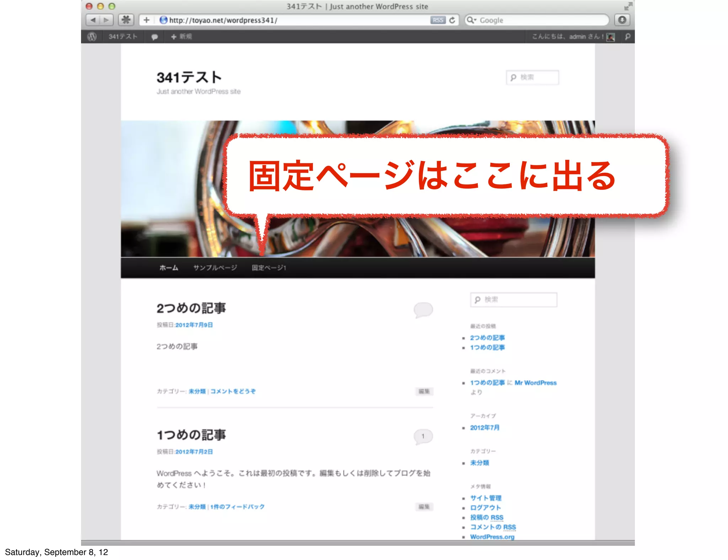The image size is (728, 560).
Task: Click the RSS badge in the address bar
Action: pos(438,20)
